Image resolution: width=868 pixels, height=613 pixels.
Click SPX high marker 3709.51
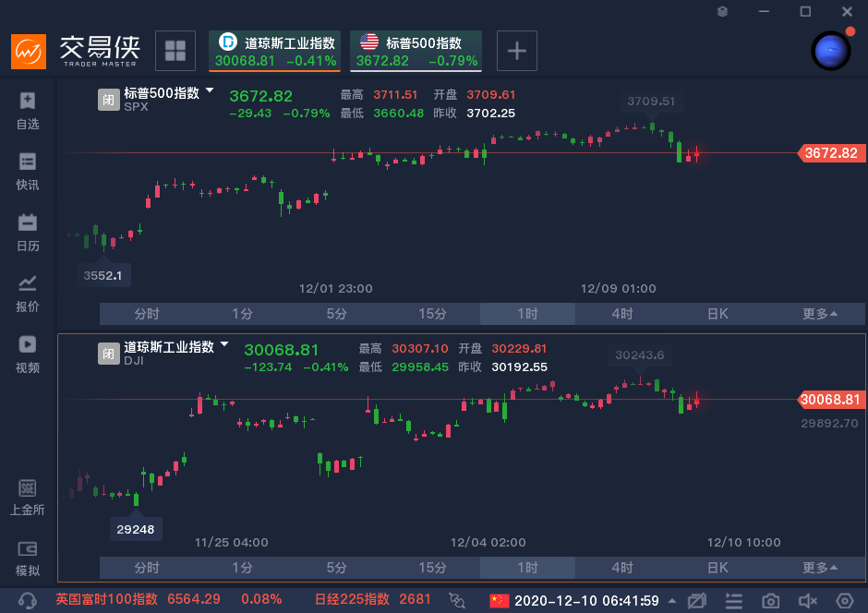click(651, 102)
